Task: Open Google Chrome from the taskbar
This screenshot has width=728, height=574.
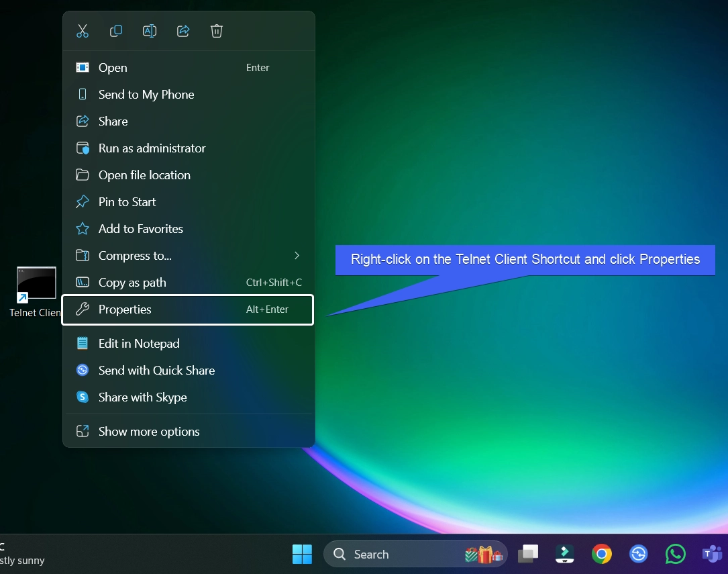Action: coord(602,555)
